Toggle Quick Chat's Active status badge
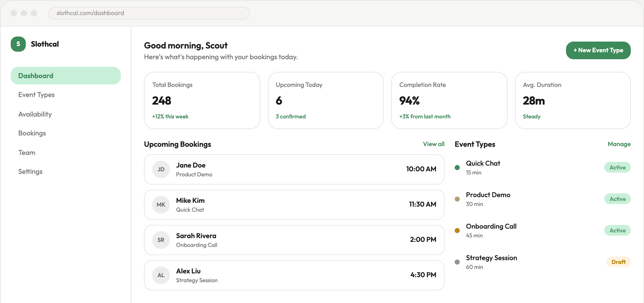Viewport: 644px width, 303px height. click(x=617, y=167)
